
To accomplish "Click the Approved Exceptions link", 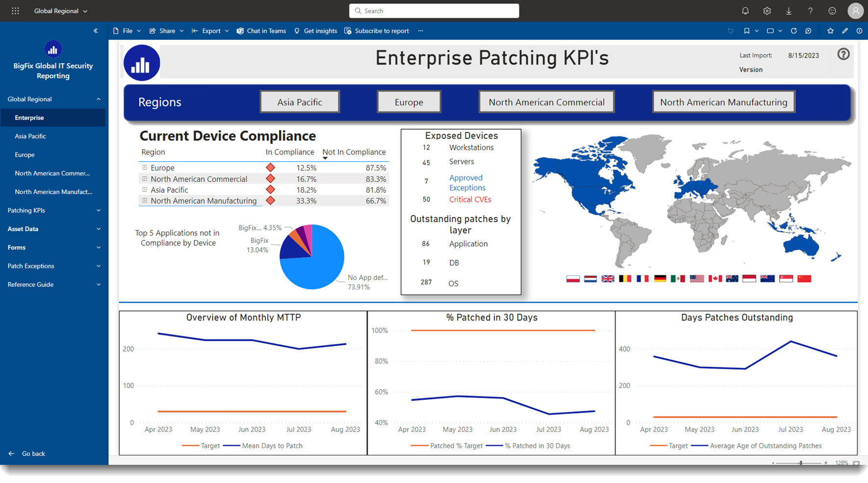I will tap(467, 183).
